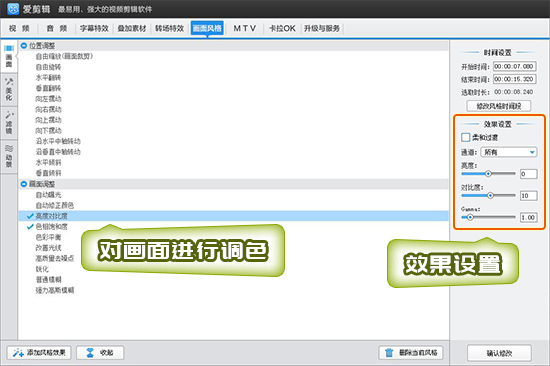Select the 沿垂直中轴转动 style
Screen dimensions: 550x366
click(x=58, y=152)
